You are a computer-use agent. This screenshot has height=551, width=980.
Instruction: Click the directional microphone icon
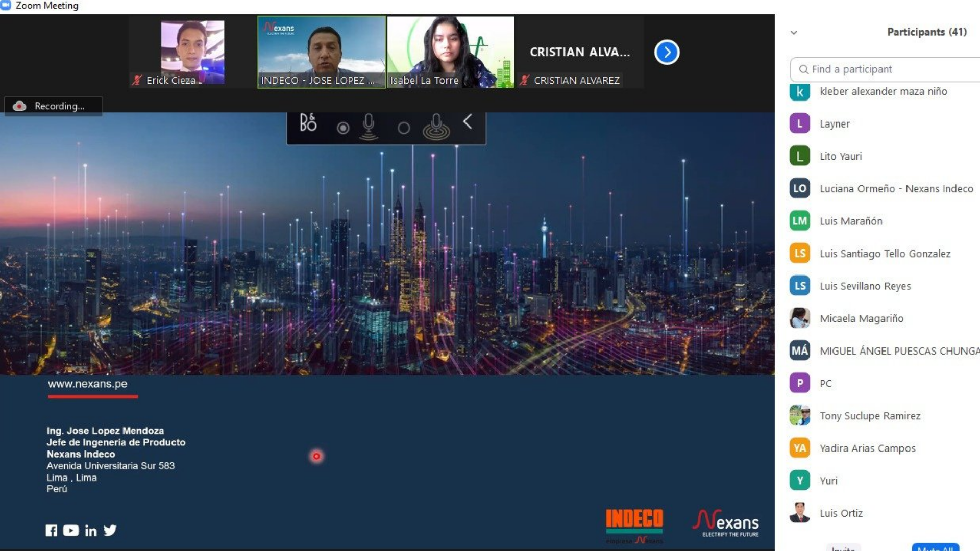click(x=369, y=126)
